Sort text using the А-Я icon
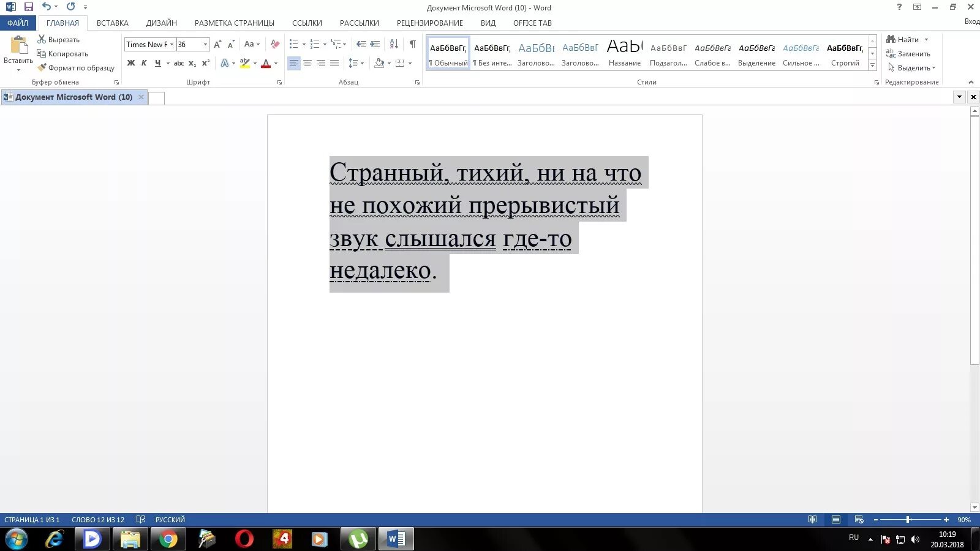The width and height of the screenshot is (980, 551). coord(393,45)
